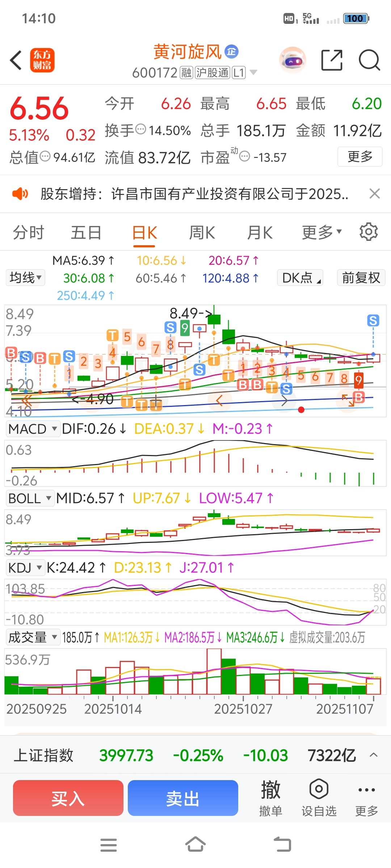Tap the orange speaker announcement icon
The height and width of the screenshot is (868, 391).
pyautogui.click(x=20, y=194)
